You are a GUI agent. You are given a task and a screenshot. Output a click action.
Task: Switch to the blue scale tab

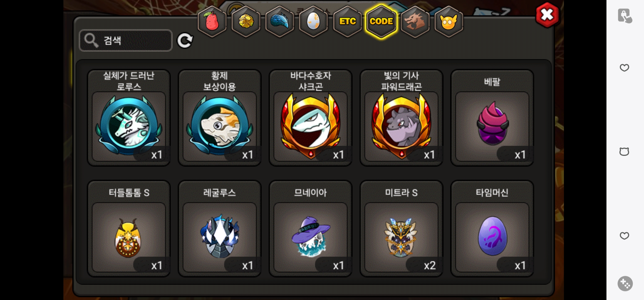pos(280,21)
